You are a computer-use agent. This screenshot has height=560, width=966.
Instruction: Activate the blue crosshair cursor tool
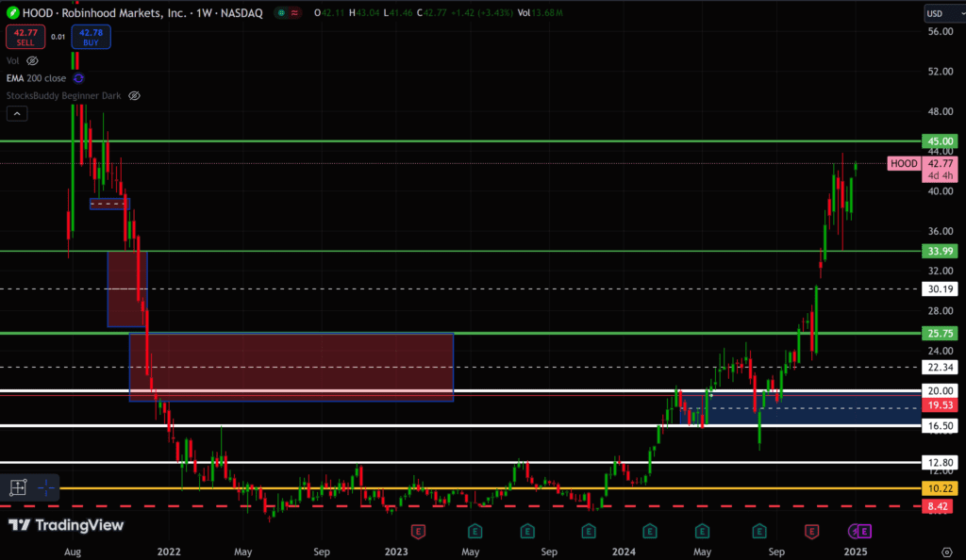pos(46,488)
